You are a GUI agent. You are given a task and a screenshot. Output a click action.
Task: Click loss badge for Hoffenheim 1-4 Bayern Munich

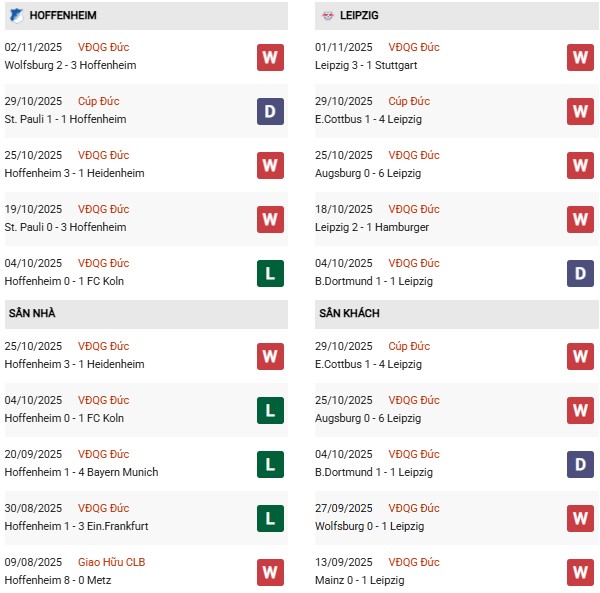click(270, 464)
